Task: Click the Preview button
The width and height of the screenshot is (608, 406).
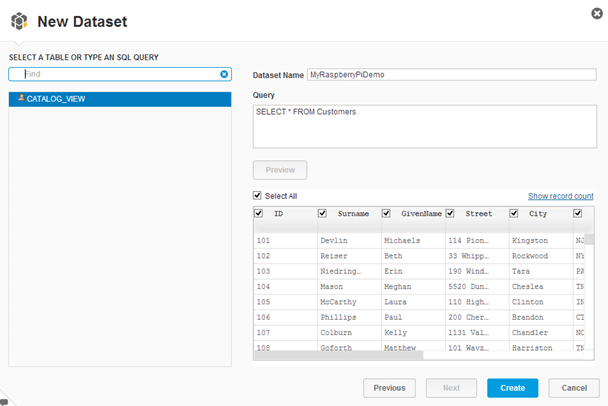Action: tap(280, 170)
